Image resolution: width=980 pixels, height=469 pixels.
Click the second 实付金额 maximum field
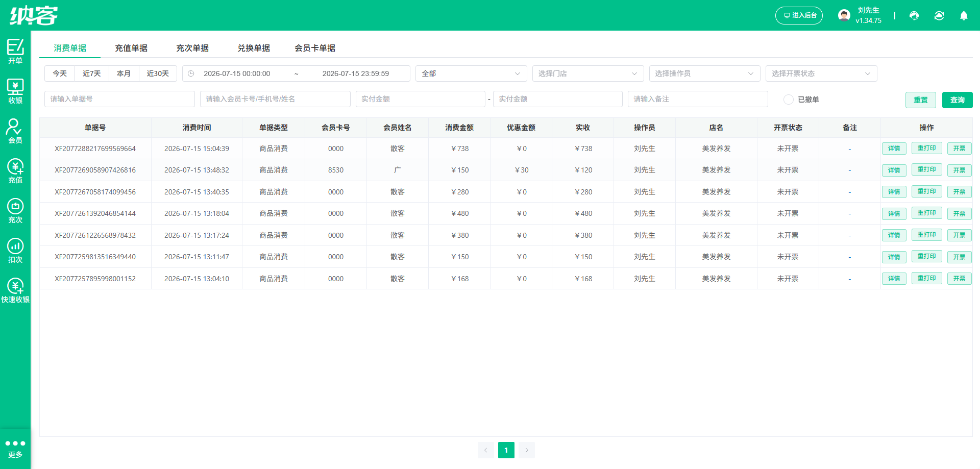click(x=558, y=99)
